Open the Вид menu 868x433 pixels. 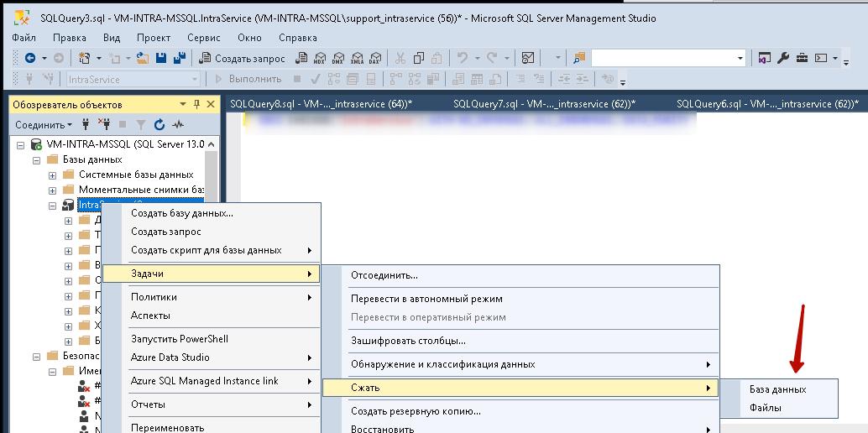pos(112,38)
